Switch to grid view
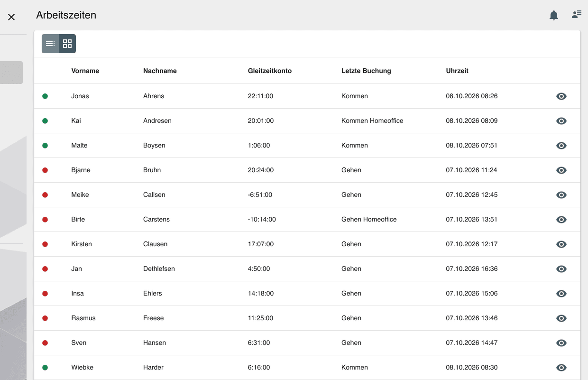The image size is (588, 380). click(x=67, y=44)
